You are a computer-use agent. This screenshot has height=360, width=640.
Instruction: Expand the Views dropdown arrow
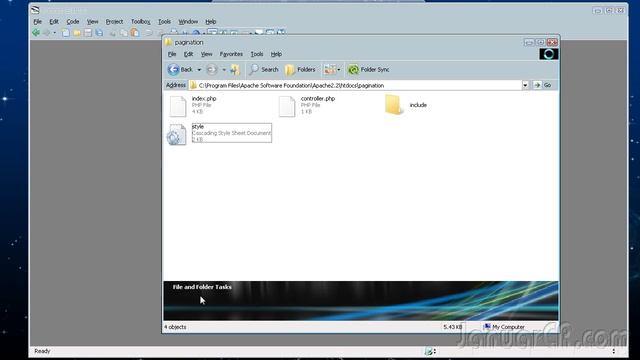click(x=339, y=70)
